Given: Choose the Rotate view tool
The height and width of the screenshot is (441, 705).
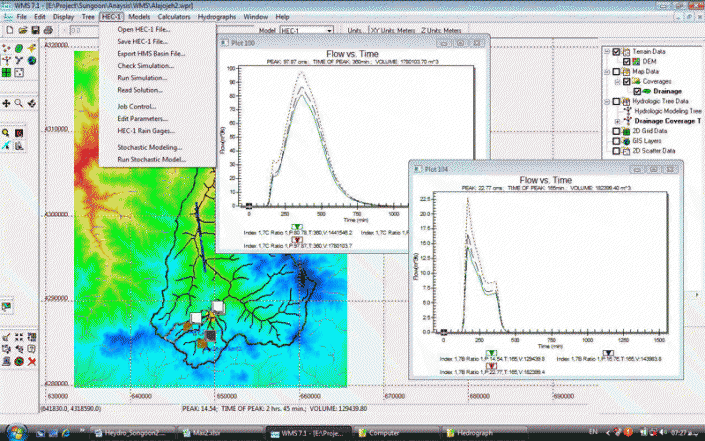Looking at the screenshot, I should 31,103.
